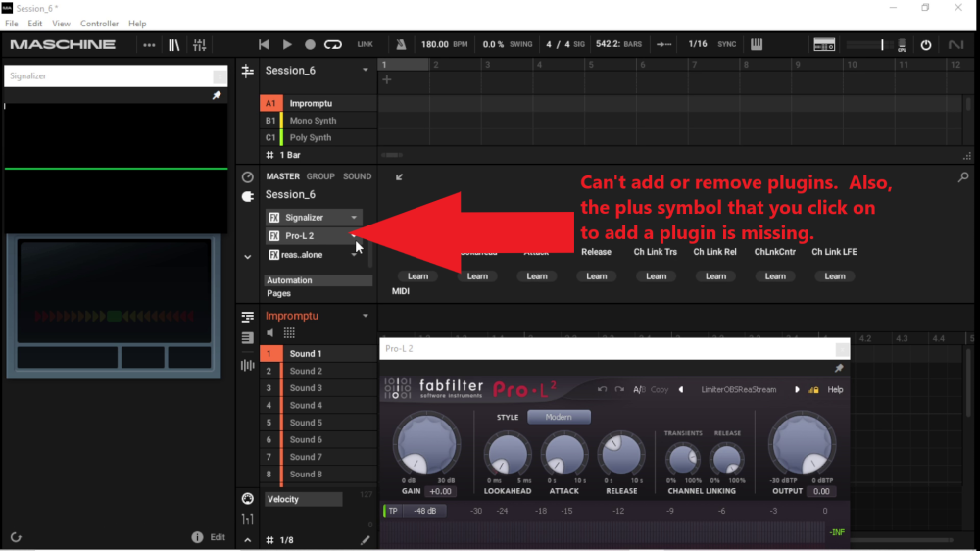
Task: Click the 0.0 % swing value
Action: (x=493, y=44)
